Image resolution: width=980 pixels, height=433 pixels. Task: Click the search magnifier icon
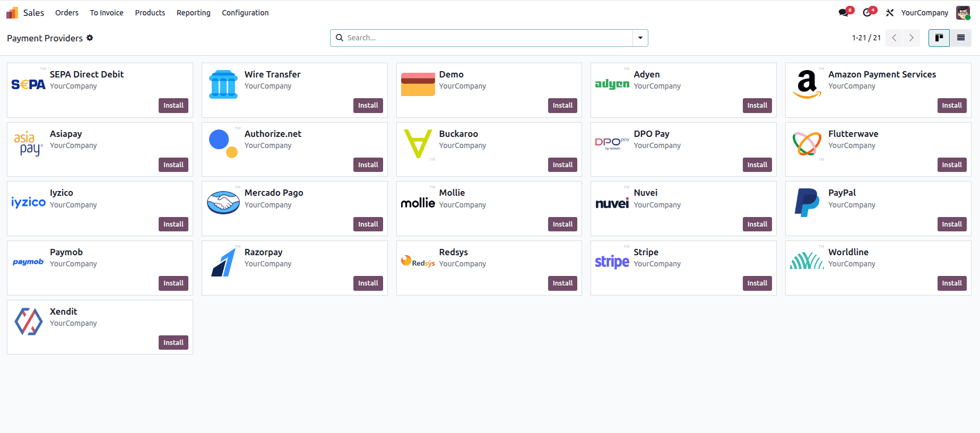(x=340, y=38)
